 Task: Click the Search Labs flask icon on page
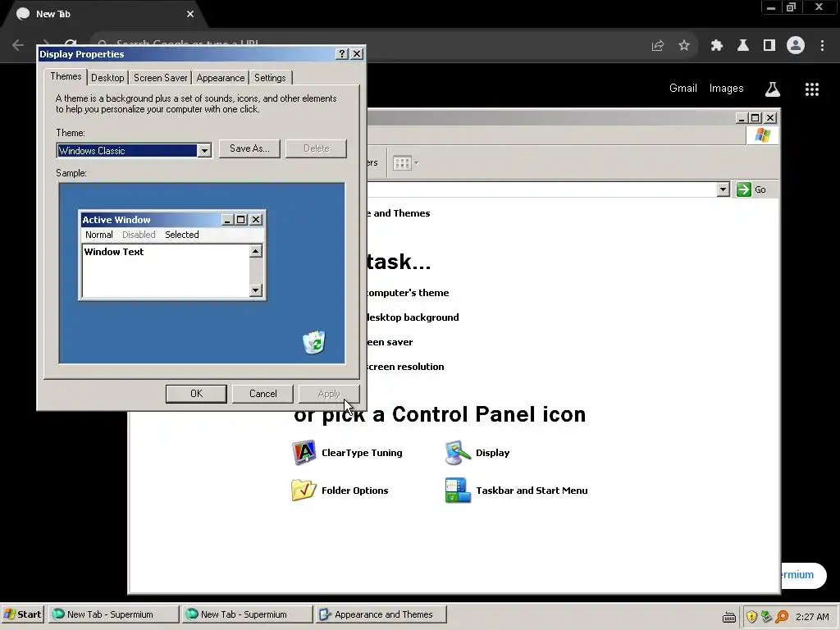(x=773, y=89)
